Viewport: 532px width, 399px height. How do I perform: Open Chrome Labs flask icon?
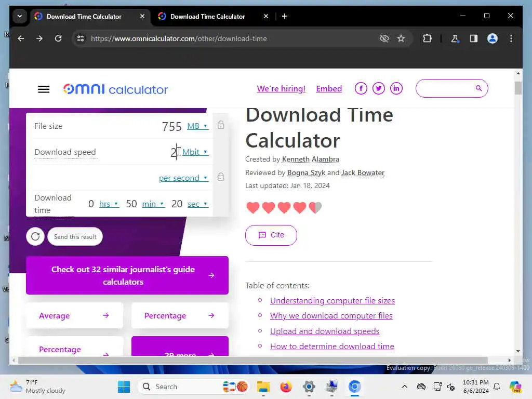(455, 38)
